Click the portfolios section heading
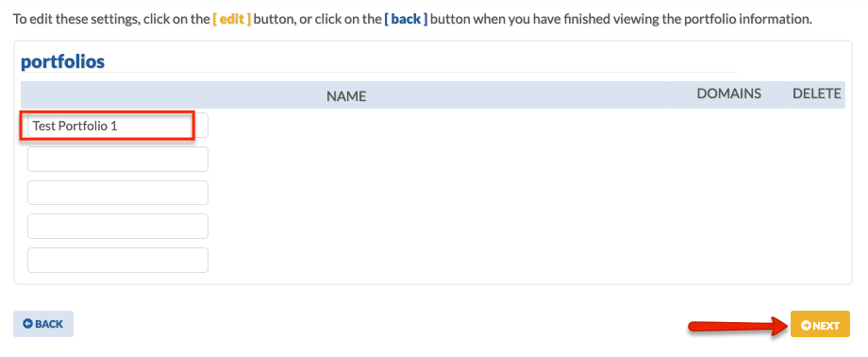This screenshot has width=868, height=357. click(62, 61)
